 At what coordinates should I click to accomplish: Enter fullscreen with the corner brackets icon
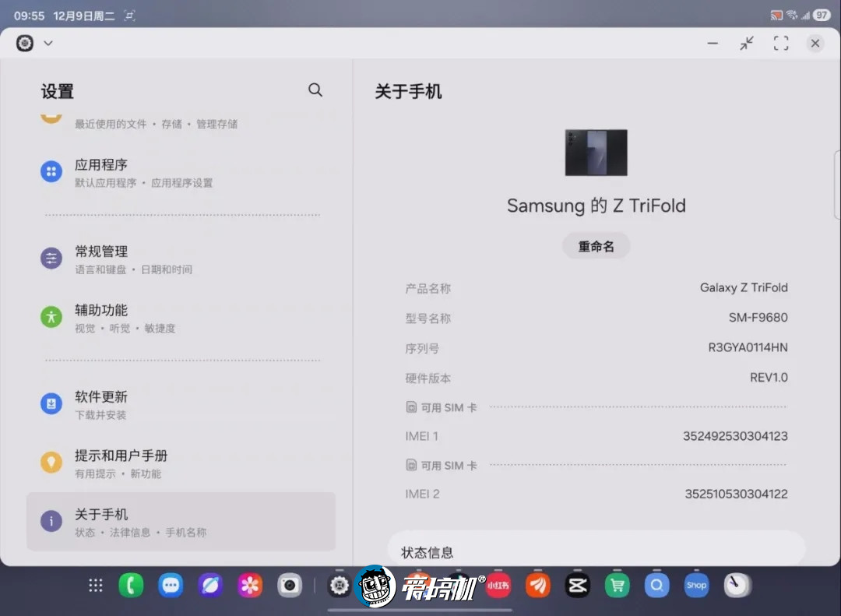click(781, 43)
